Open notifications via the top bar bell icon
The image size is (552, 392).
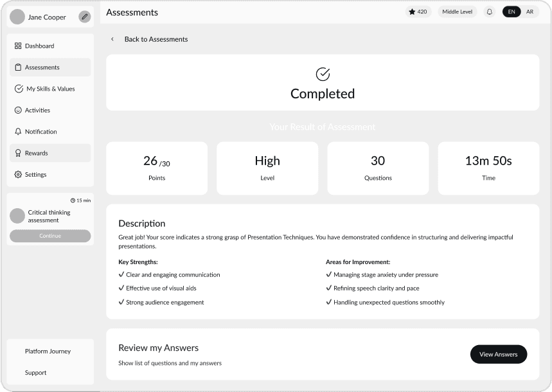coord(488,12)
